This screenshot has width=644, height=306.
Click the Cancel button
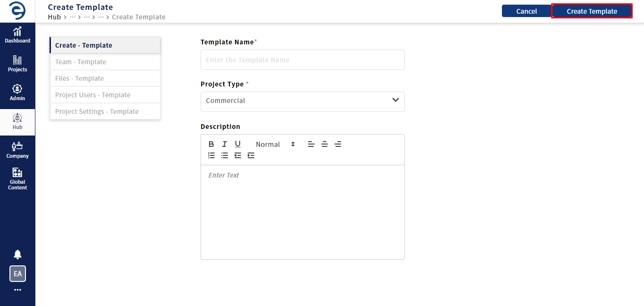pyautogui.click(x=527, y=11)
